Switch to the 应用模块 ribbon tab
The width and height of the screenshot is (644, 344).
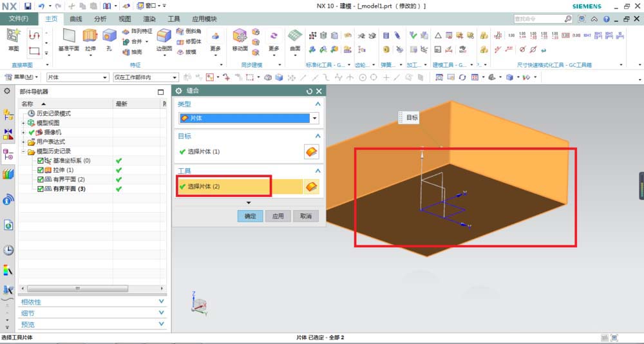point(205,19)
